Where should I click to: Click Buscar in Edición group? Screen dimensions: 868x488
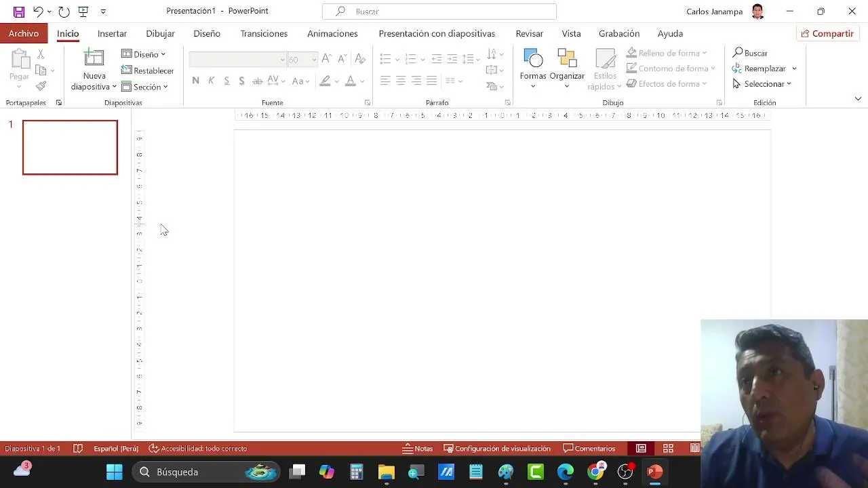point(750,53)
